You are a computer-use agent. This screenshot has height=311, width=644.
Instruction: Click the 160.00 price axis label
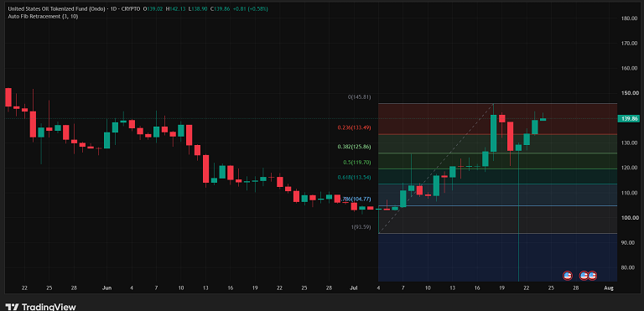(630, 68)
